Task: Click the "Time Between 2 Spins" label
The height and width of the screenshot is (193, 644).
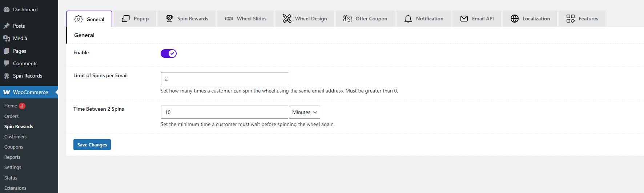Action: point(98,109)
